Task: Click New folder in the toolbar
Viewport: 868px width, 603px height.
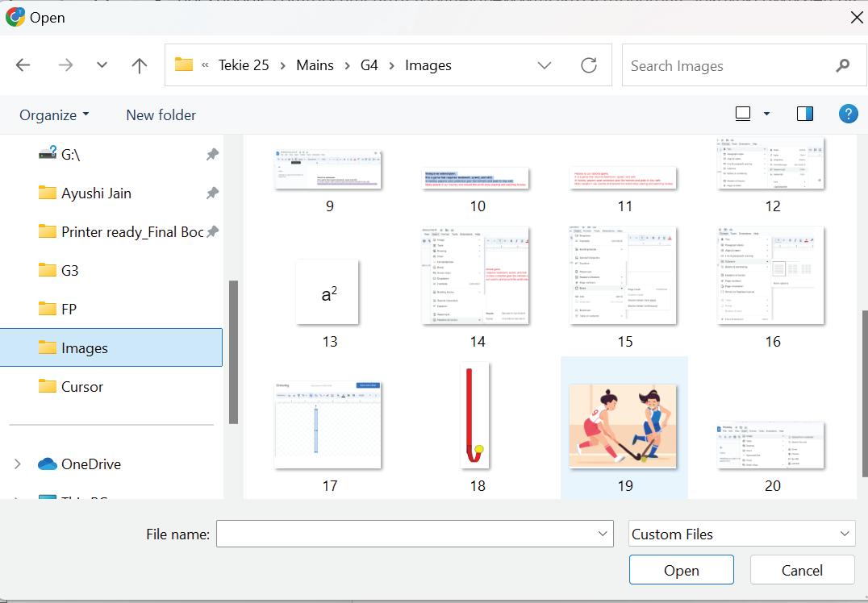Action: point(161,115)
